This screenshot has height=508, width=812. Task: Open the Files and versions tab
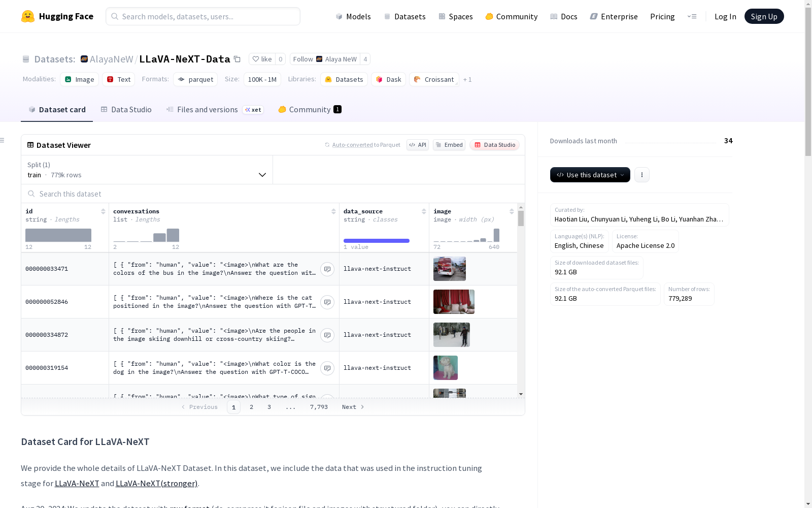[215, 110]
